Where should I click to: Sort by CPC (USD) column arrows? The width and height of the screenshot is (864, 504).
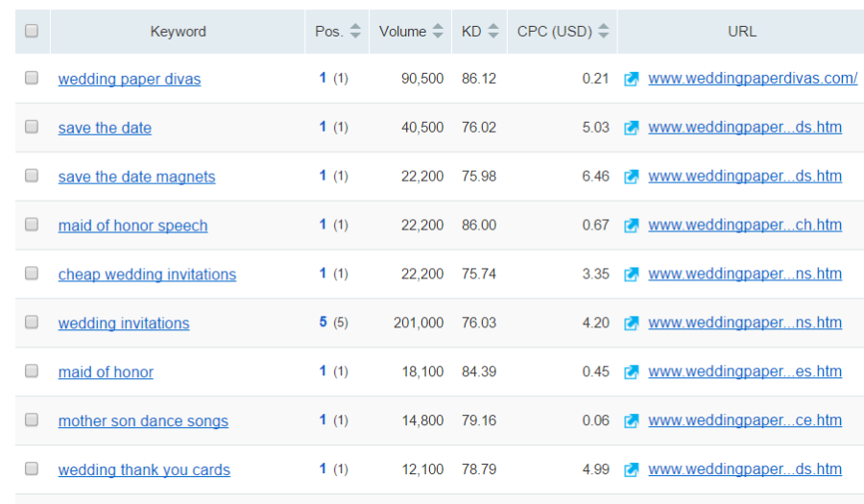point(604,31)
